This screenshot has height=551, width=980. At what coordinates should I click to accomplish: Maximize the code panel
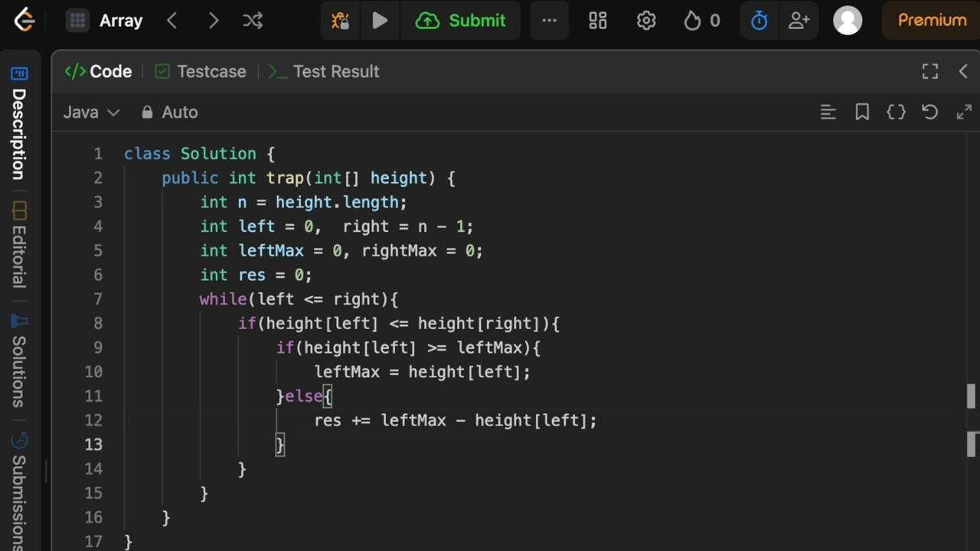[930, 71]
